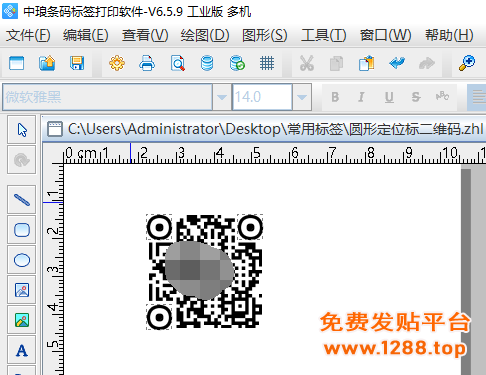Toggle the grid display icon
This screenshot has height=375, width=486.
267,63
